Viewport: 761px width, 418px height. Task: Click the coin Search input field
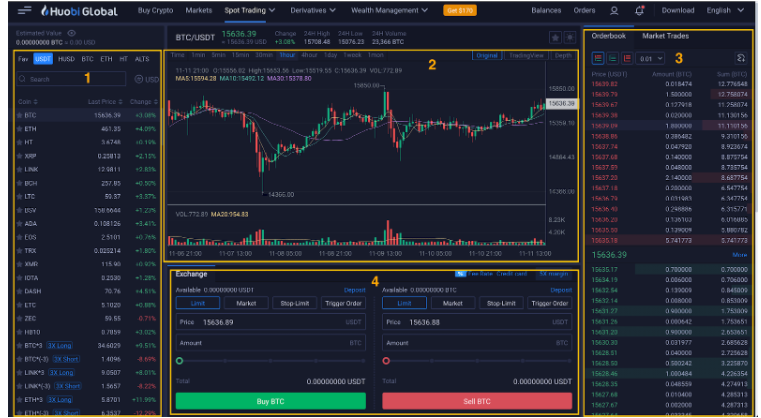click(71, 79)
